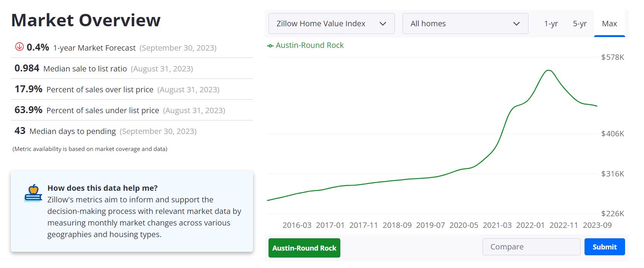Click the $578K axis label
Image resolution: width=644 pixels, height=268 pixels.
[613, 58]
